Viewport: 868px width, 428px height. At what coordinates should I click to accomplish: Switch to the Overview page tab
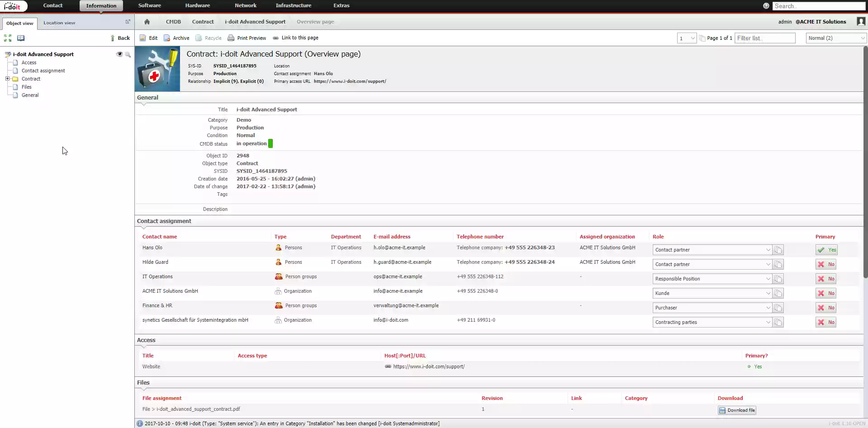pyautogui.click(x=315, y=21)
